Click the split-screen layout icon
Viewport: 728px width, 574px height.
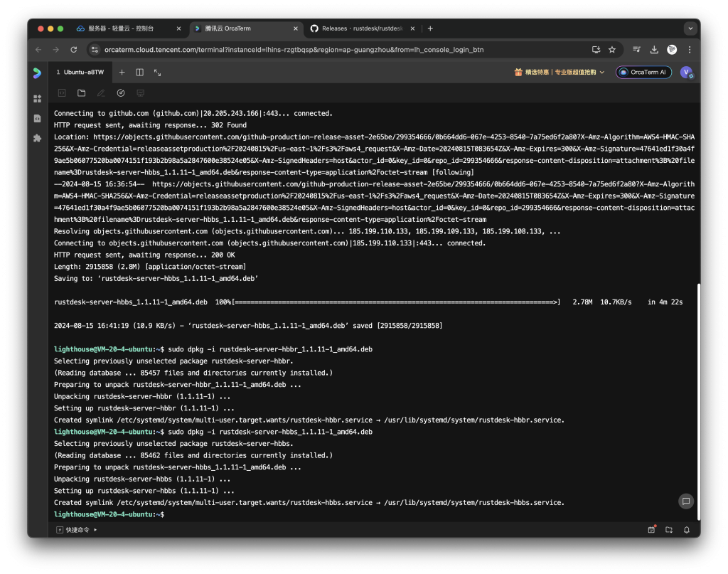[139, 73]
